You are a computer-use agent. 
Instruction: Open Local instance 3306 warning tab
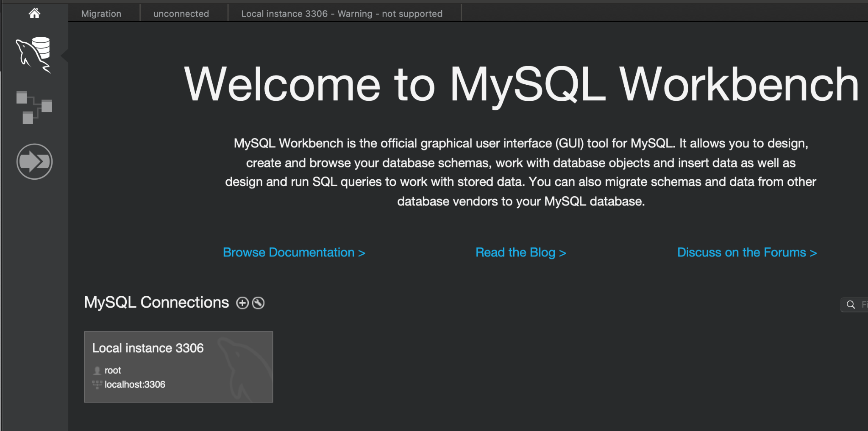[342, 14]
